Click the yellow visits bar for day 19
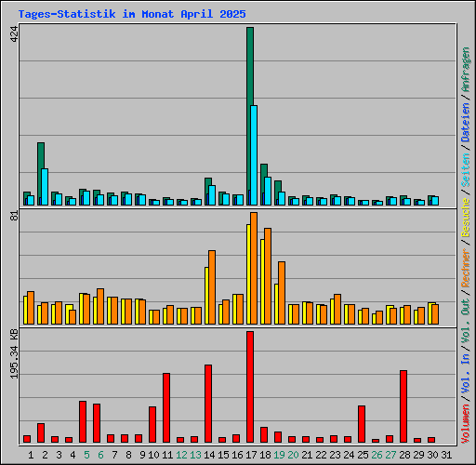This screenshot has width=476, height=465. (276, 304)
